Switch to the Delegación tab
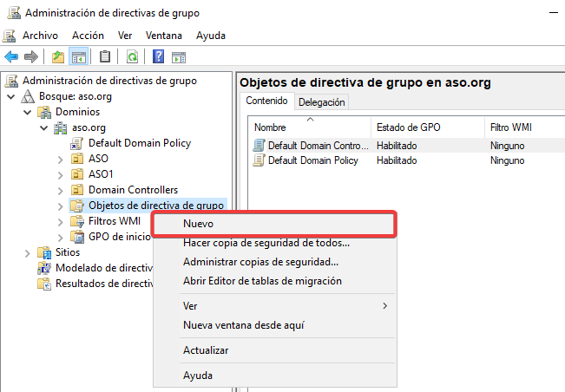Viewport: 565px width, 392px height. (x=322, y=102)
